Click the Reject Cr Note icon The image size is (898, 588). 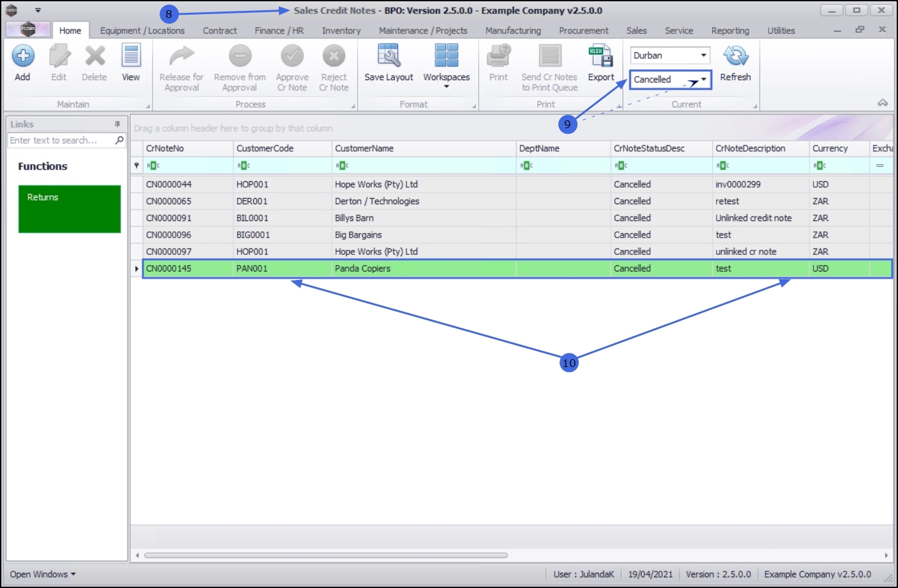(x=334, y=56)
